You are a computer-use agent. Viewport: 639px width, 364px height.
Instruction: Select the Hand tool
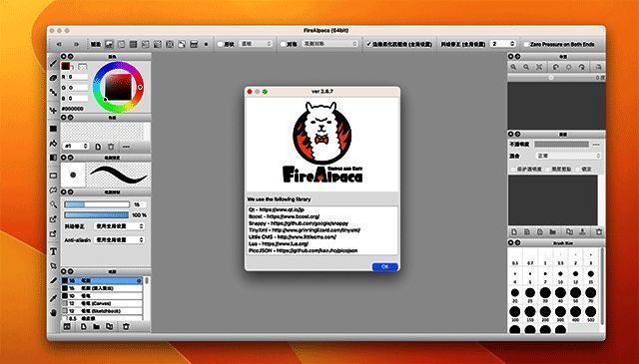[53, 313]
